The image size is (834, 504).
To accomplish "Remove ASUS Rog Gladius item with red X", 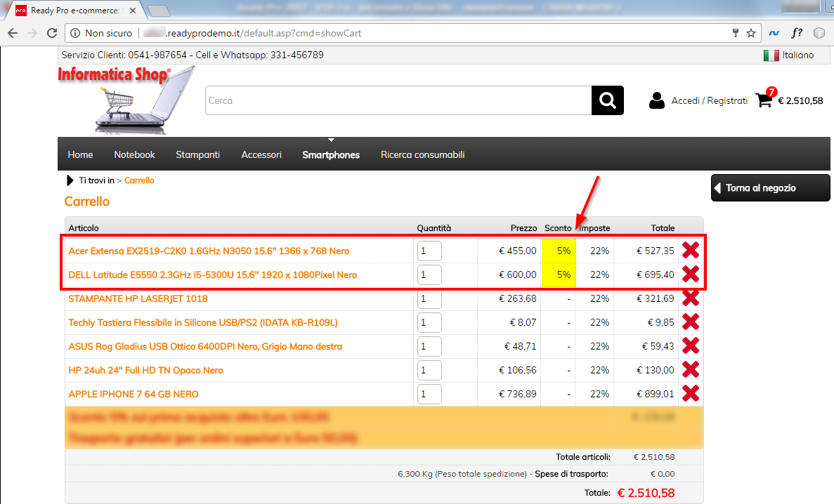I will [x=691, y=345].
